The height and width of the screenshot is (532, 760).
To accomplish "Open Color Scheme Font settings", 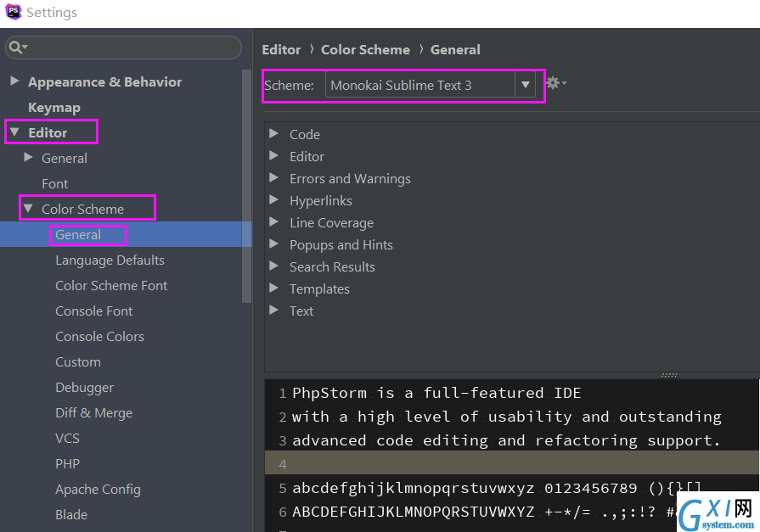I will (111, 285).
